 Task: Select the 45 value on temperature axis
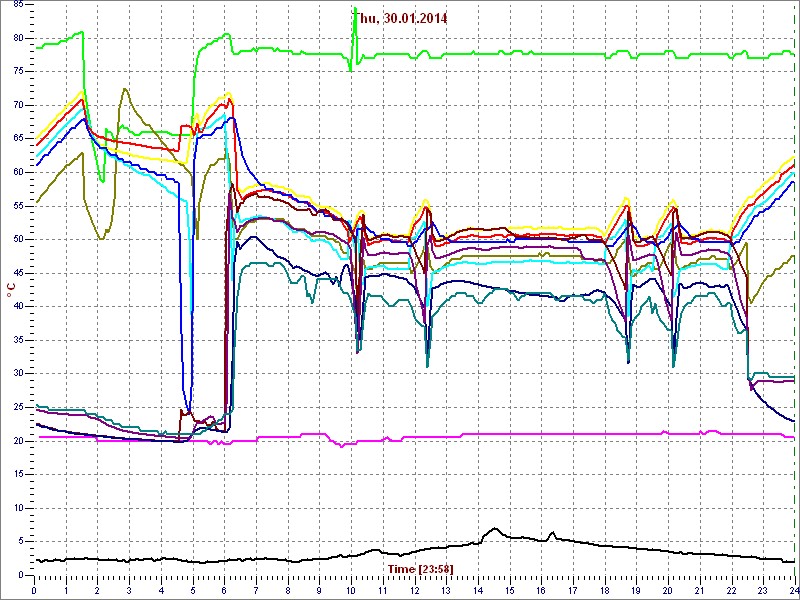17,273
